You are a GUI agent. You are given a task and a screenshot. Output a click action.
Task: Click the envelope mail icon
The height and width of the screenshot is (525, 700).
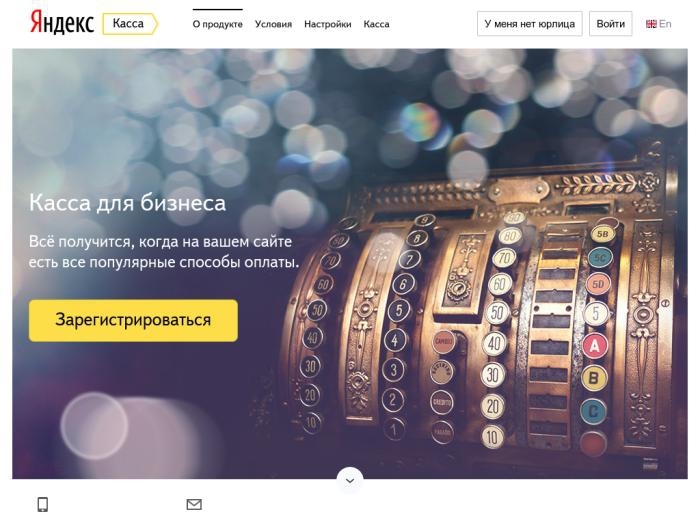pyautogui.click(x=194, y=504)
